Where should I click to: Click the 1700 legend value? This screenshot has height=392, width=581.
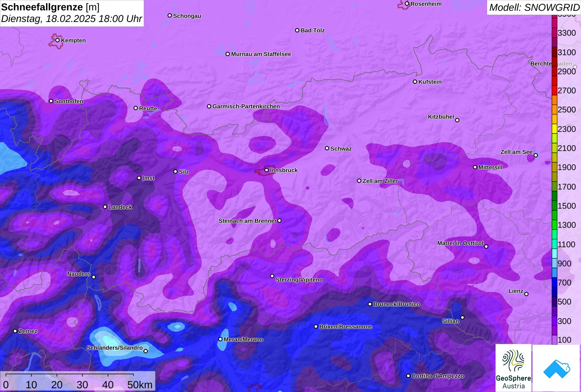(567, 187)
